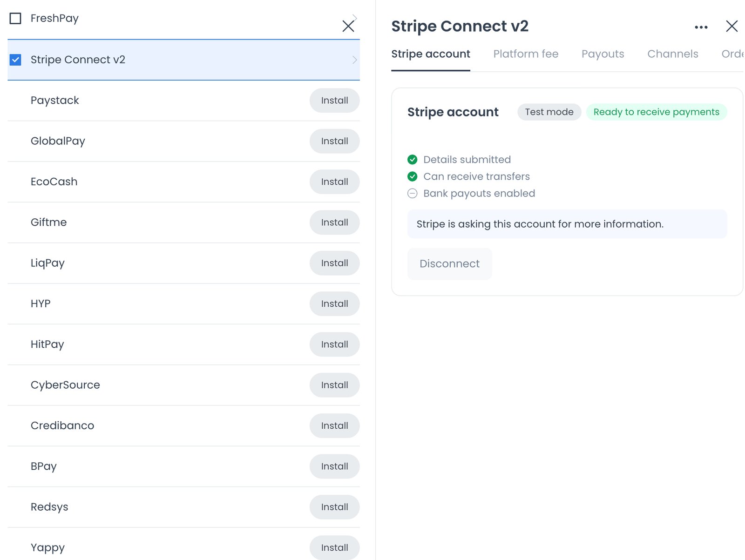
Task: Click the Can receive transfers check icon
Action: tap(412, 176)
